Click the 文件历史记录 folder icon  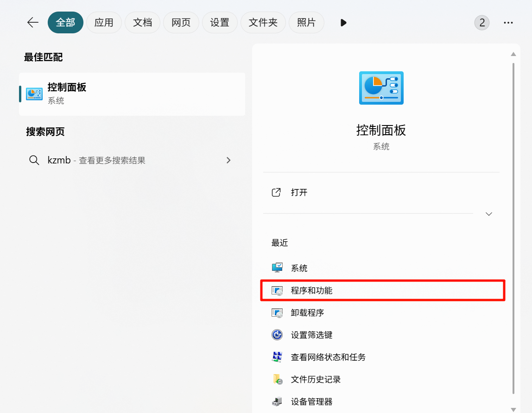click(277, 379)
